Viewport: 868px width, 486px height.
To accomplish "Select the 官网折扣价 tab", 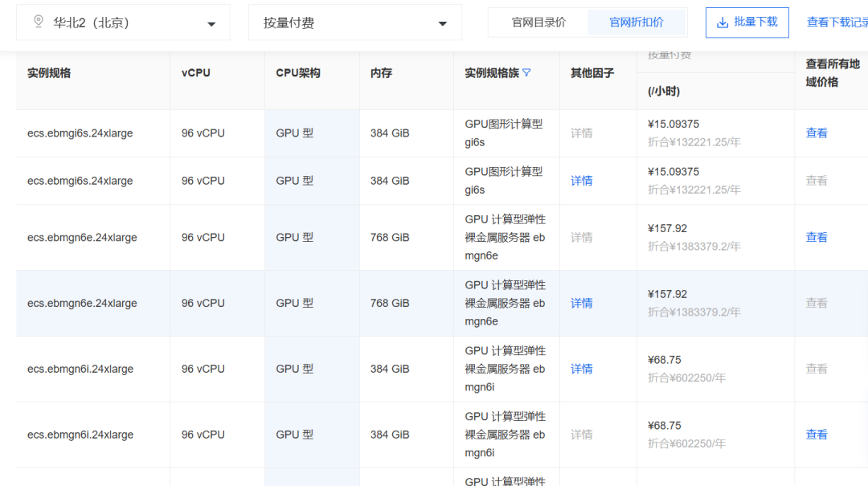I will tap(636, 22).
